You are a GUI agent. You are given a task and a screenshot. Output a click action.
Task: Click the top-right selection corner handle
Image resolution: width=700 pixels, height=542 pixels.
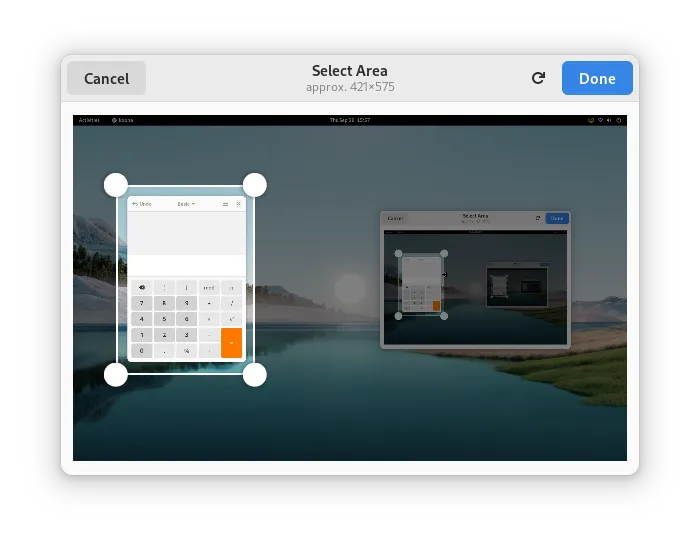click(255, 185)
